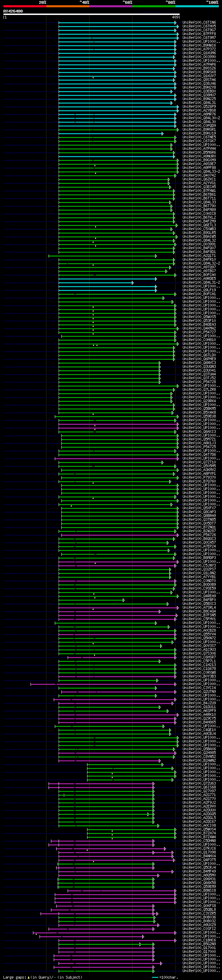
Task: Select the UniRef100_B9RSK8 label
Action: pos(199,72)
